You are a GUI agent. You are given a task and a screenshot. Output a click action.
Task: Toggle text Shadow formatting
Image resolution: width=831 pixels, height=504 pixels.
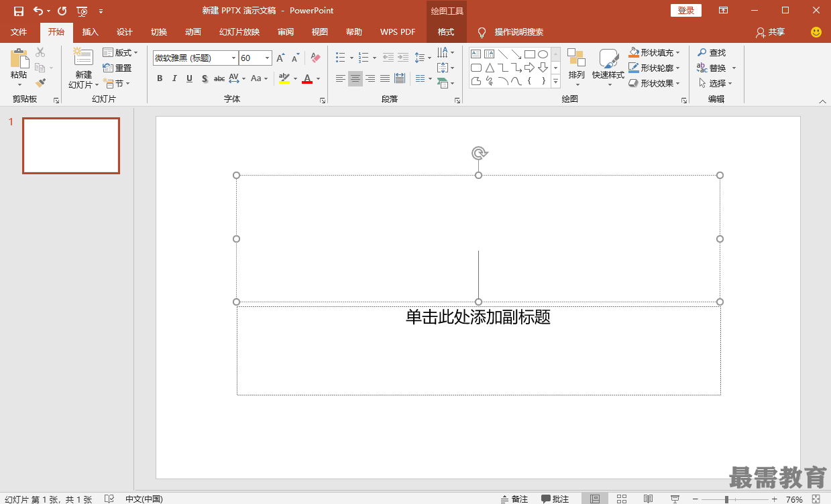tap(204, 78)
